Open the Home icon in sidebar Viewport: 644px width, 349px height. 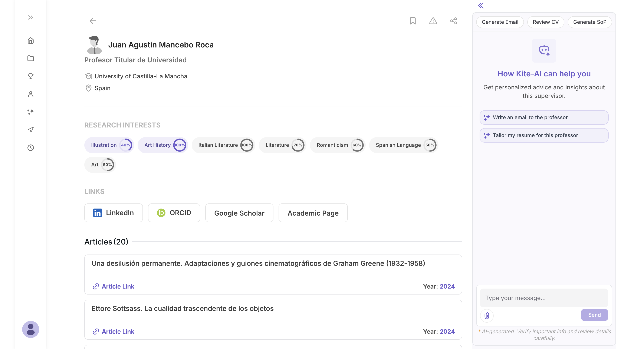30,40
